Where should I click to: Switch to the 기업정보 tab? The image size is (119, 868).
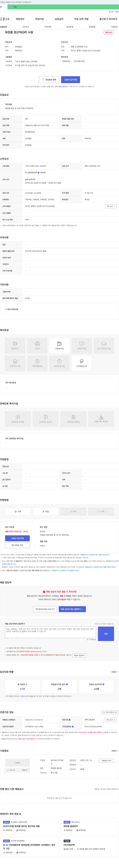click(114, 27)
